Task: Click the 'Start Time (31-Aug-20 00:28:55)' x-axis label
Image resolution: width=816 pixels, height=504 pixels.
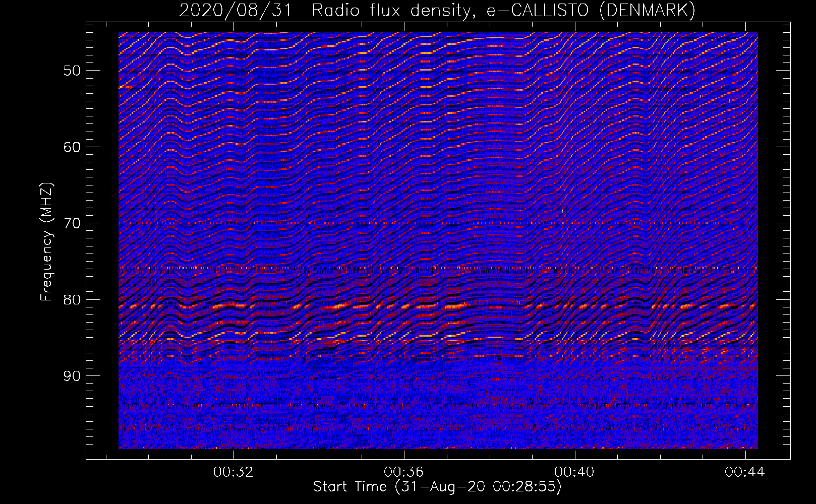Action: (437, 487)
